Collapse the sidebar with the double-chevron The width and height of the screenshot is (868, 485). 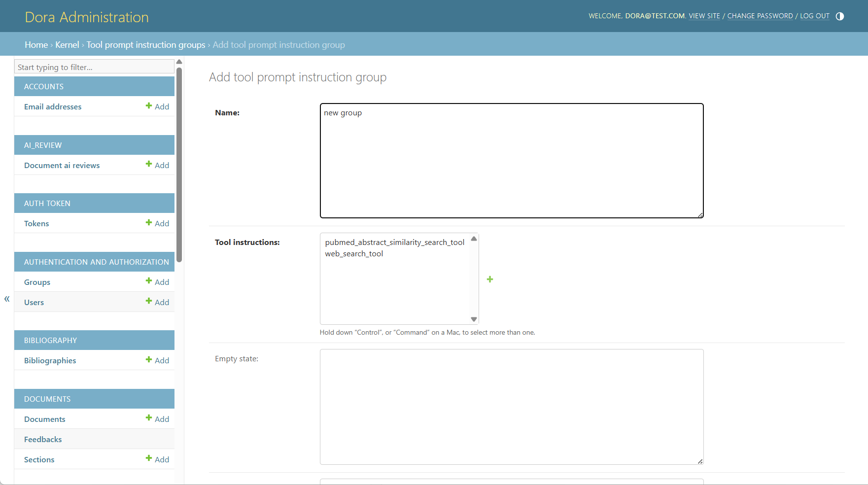point(6,299)
